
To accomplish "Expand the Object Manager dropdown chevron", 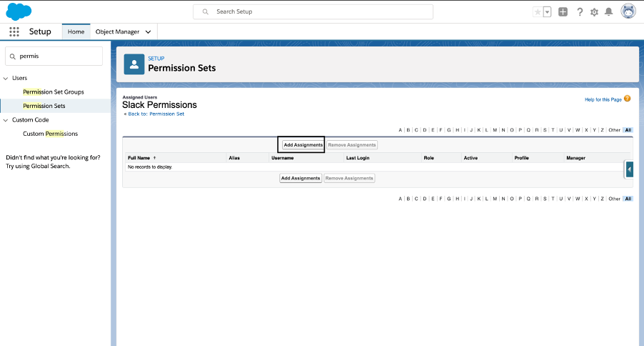I will 149,31.
